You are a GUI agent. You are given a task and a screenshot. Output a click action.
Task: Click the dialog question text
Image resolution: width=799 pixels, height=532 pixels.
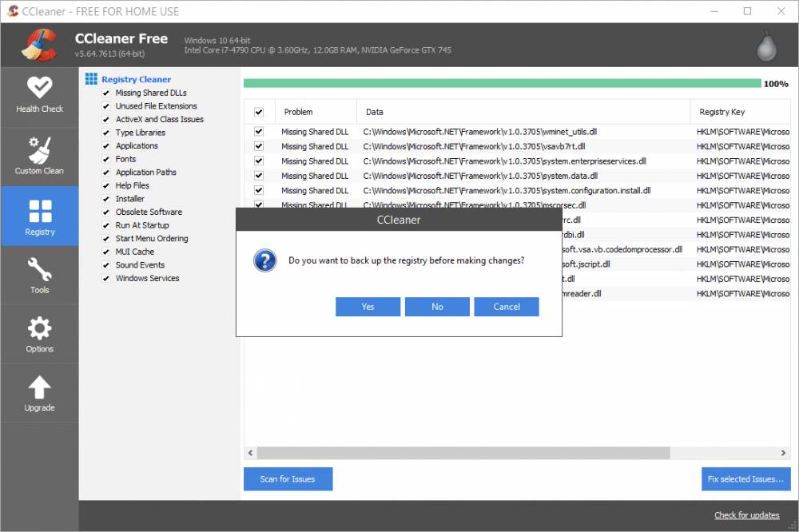[406, 260]
